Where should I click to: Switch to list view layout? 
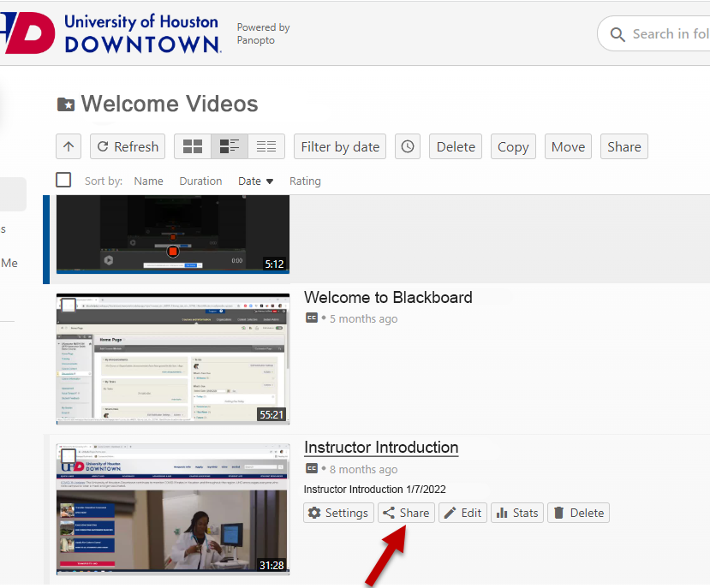(266, 146)
